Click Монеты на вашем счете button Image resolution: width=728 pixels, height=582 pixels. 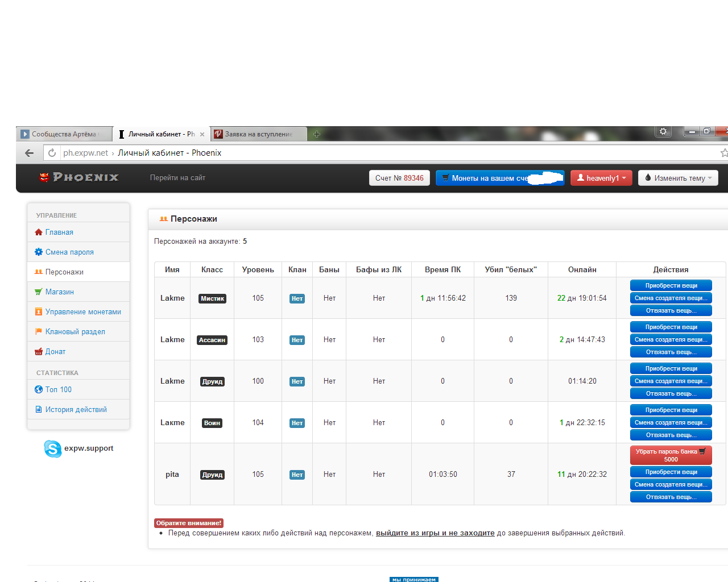click(500, 178)
